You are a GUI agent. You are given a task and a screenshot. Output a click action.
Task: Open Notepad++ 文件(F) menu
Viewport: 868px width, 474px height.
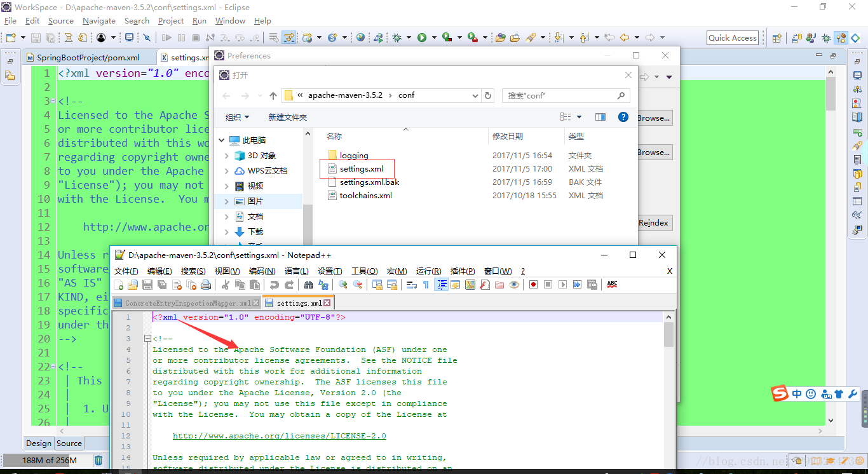click(126, 271)
